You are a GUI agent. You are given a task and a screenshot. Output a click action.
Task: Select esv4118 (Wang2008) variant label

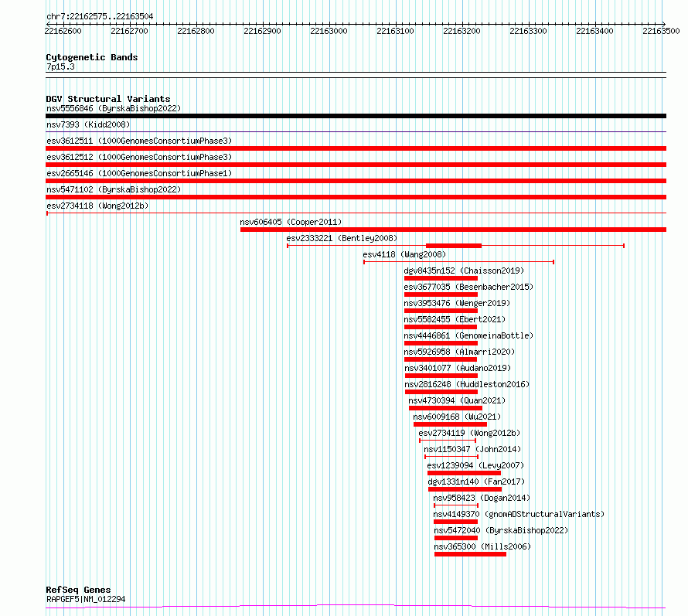tap(404, 254)
